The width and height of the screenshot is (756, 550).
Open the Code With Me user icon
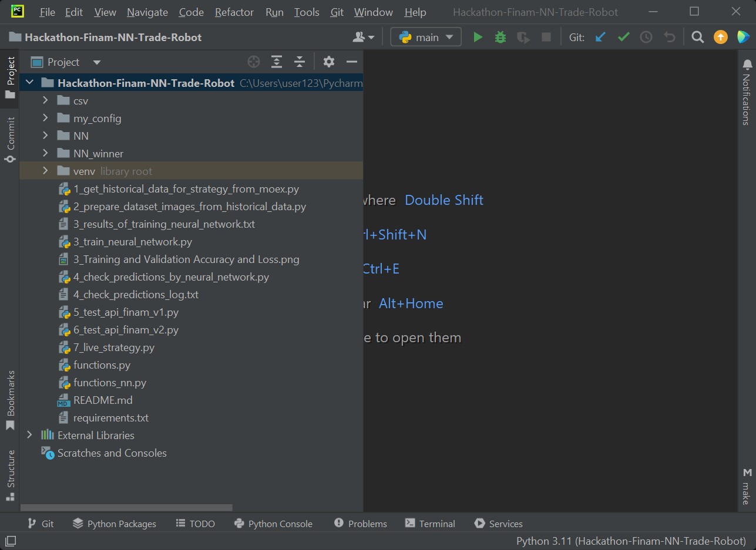[x=364, y=37]
